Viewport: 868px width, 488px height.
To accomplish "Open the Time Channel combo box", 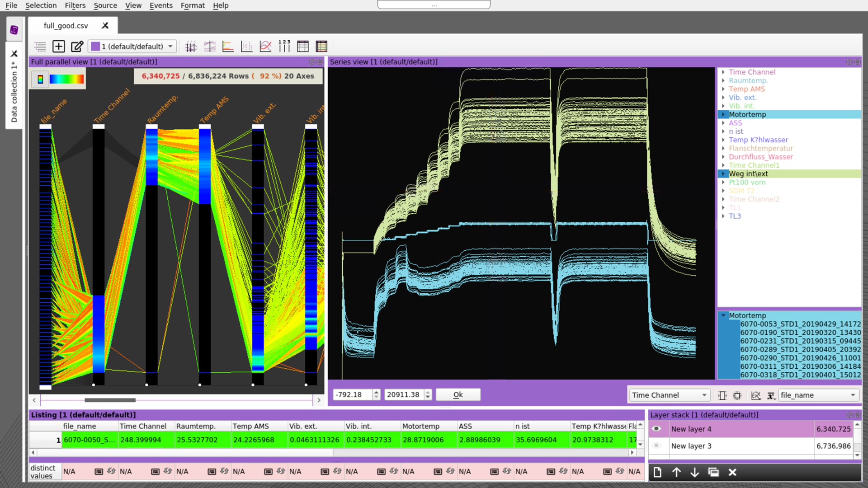I will tap(669, 395).
